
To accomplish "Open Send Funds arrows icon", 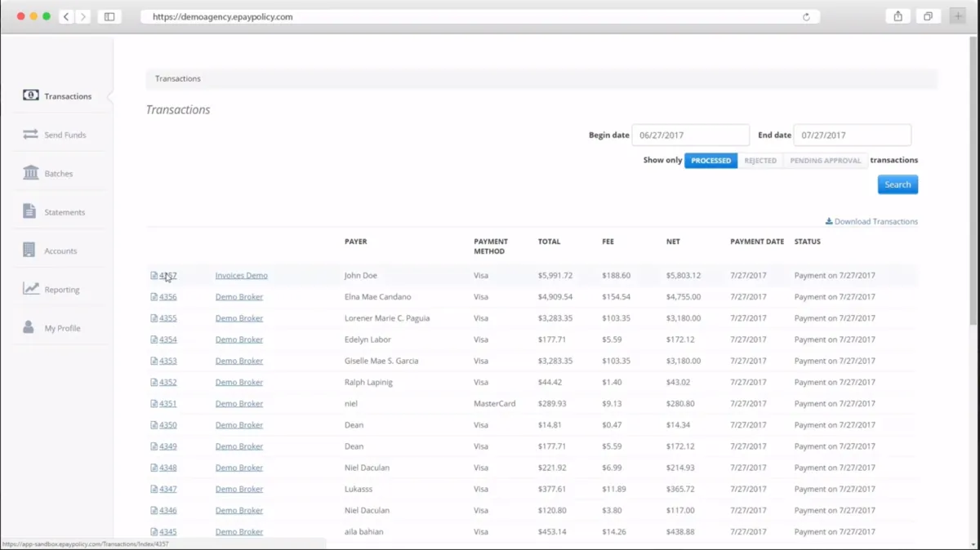I will [x=31, y=135].
